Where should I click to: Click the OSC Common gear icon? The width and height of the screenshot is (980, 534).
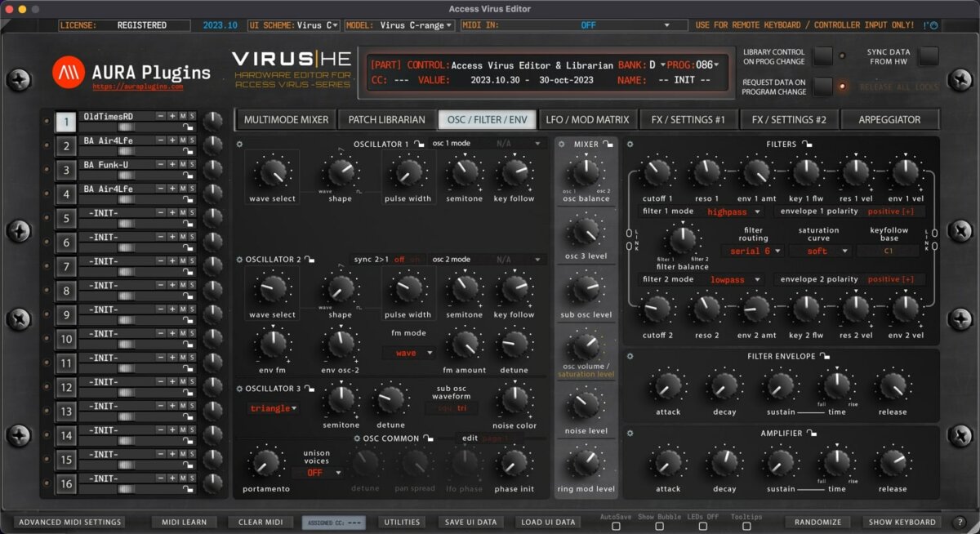click(x=357, y=438)
